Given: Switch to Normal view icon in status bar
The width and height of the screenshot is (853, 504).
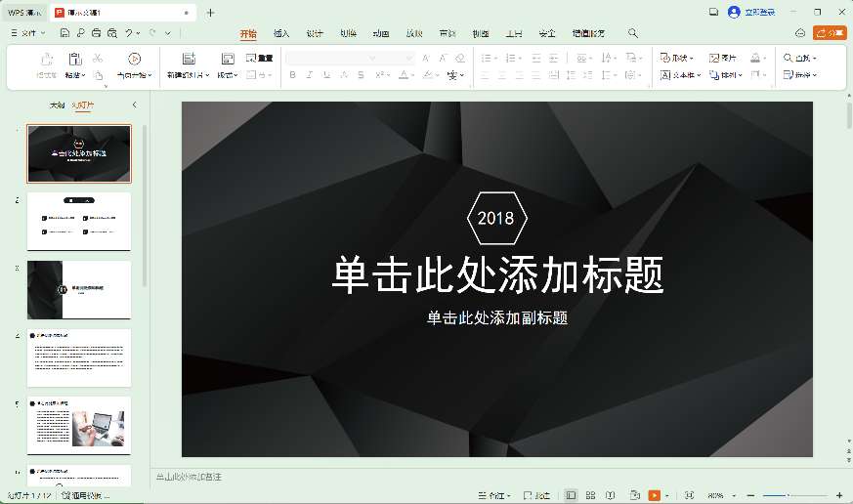Looking at the screenshot, I should click(x=571, y=495).
